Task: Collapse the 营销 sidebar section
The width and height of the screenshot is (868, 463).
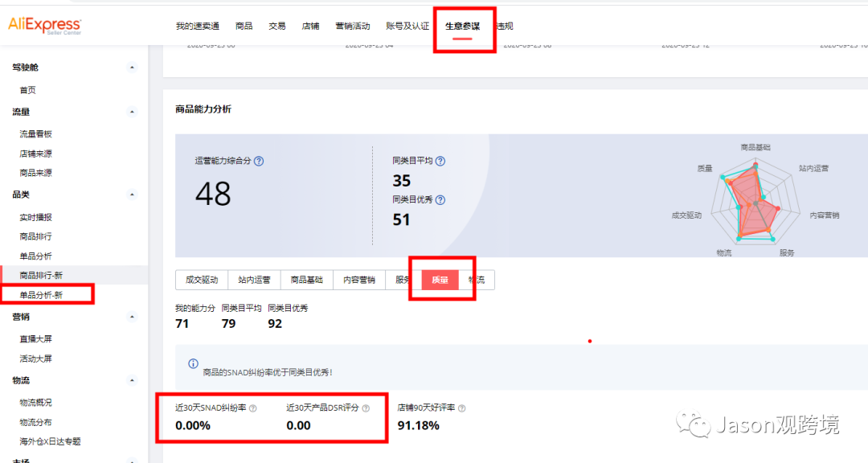Action: [133, 317]
